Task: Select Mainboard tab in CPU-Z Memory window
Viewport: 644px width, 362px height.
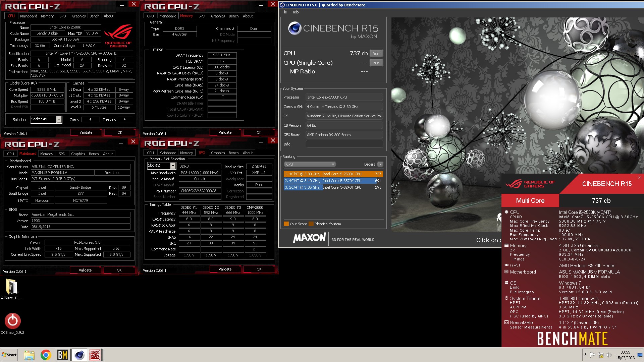Action: click(x=168, y=16)
